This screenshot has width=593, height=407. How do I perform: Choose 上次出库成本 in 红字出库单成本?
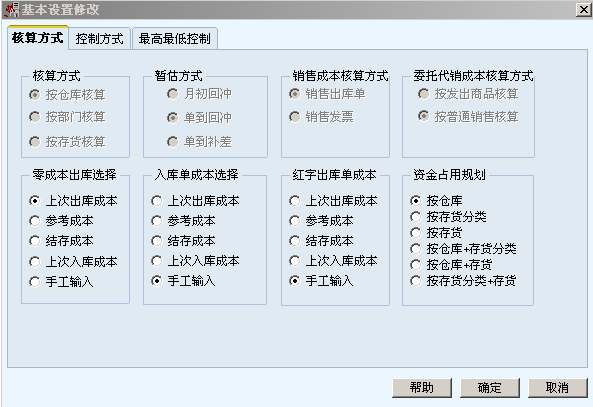click(334, 200)
